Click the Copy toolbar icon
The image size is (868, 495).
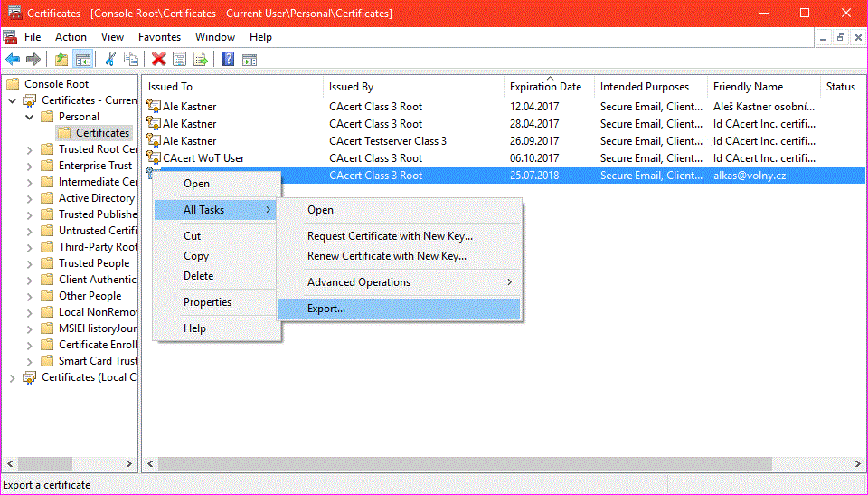[x=131, y=59]
